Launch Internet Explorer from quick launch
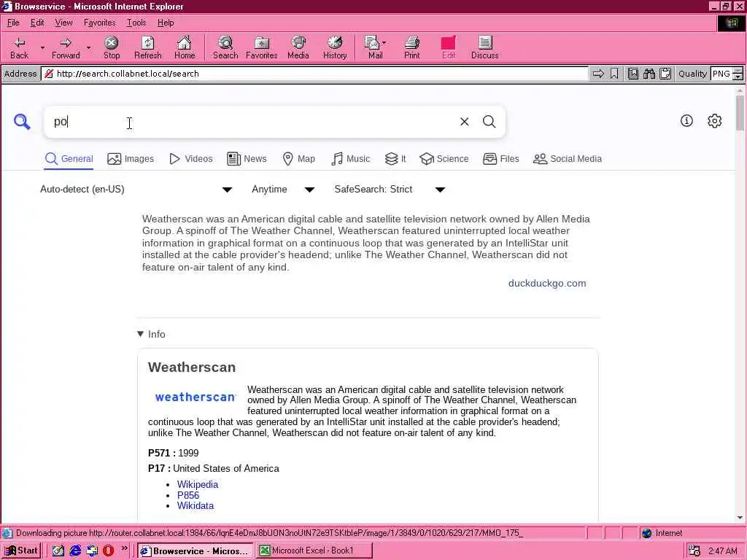This screenshot has height=560, width=747. click(75, 551)
